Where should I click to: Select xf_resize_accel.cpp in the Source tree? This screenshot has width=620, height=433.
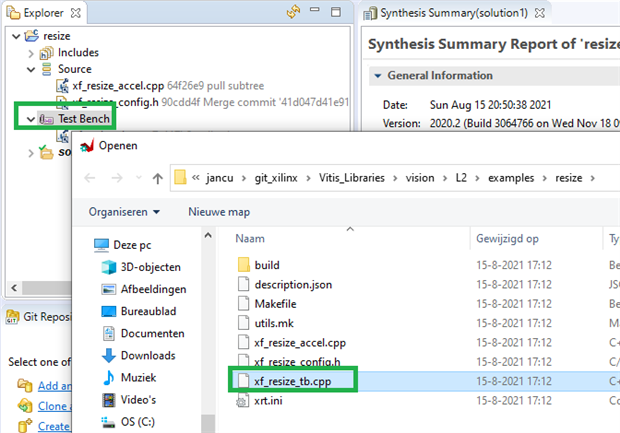(118, 86)
